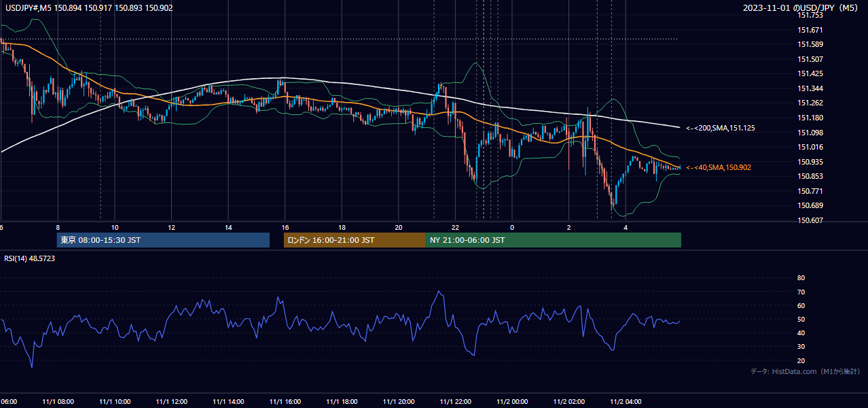Click the データ: HistData.com source credit
868x408 pixels.
pyautogui.click(x=805, y=371)
